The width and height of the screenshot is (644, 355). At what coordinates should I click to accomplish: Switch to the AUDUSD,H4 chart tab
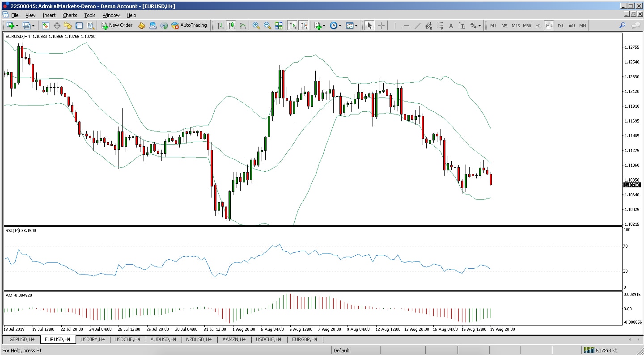pyautogui.click(x=163, y=339)
